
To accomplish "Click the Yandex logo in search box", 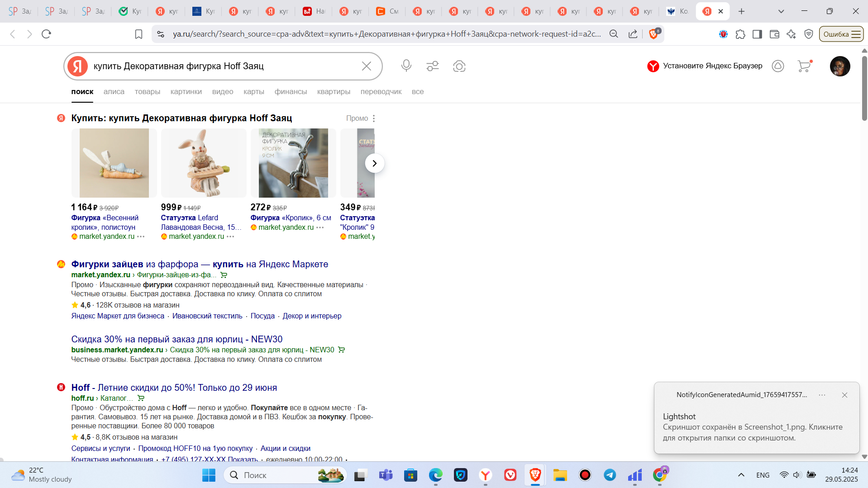I will 78,66.
